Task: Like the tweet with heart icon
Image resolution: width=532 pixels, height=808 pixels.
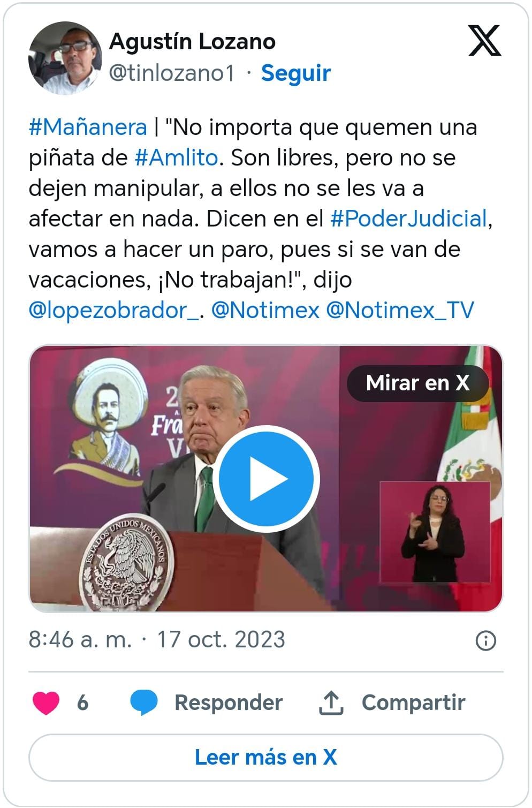Action: (46, 703)
